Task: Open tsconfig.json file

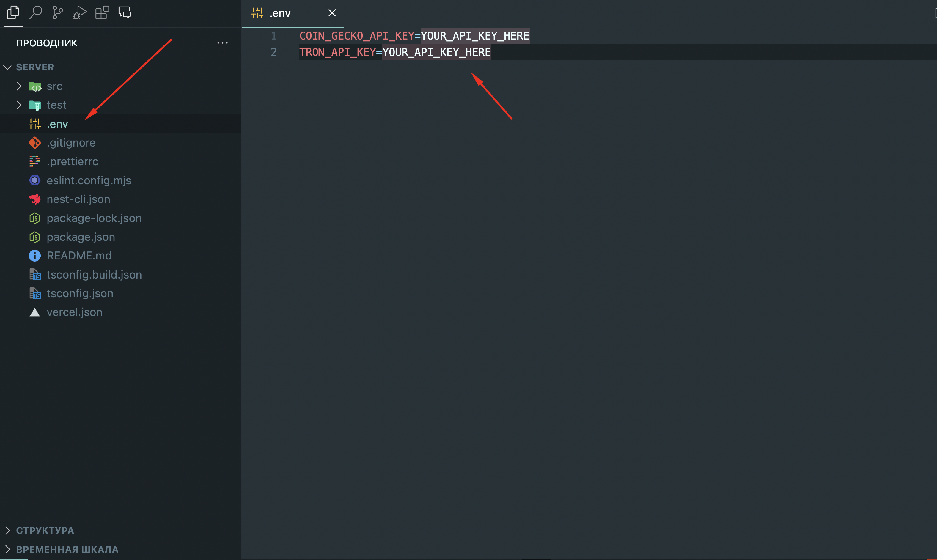Action: (120, 293)
